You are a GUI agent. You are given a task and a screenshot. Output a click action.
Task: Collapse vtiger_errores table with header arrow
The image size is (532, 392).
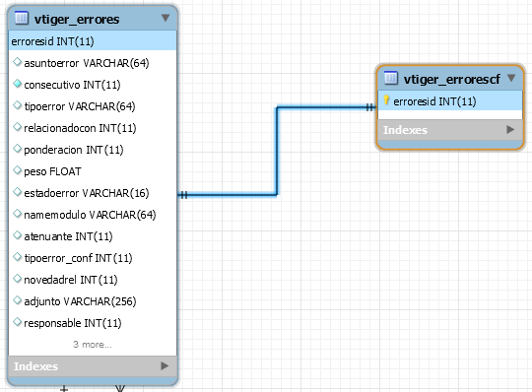point(166,18)
